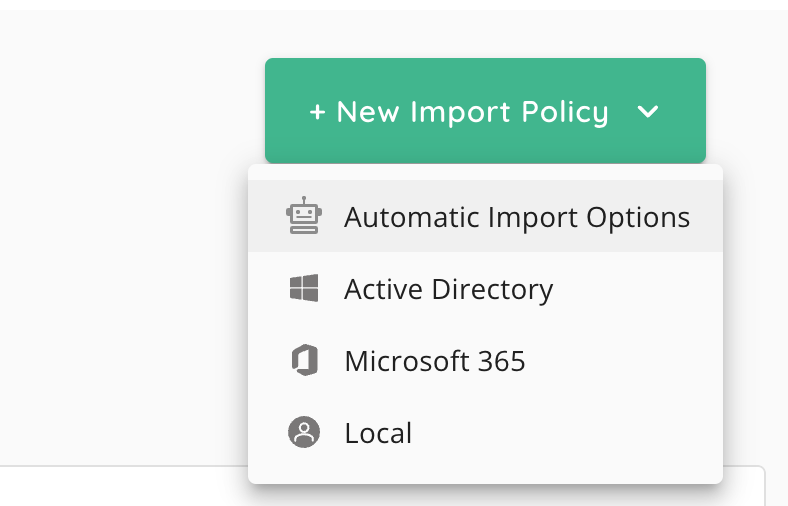
Task: Open automatic import settings via its robot icon
Action: pyautogui.click(x=304, y=216)
